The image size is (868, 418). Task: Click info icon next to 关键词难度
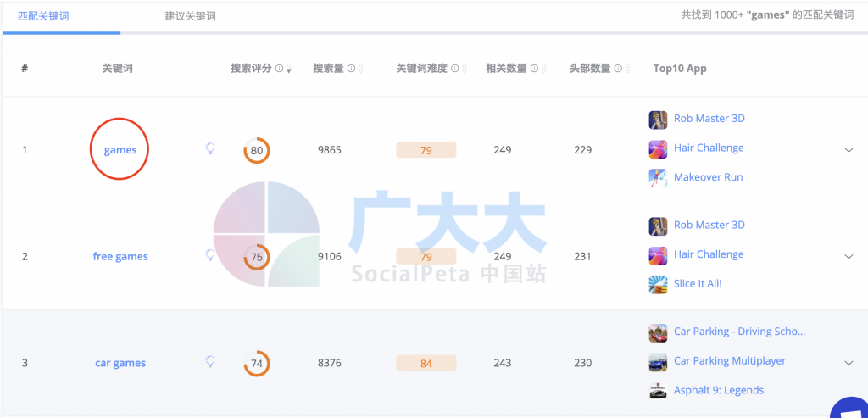click(x=455, y=69)
